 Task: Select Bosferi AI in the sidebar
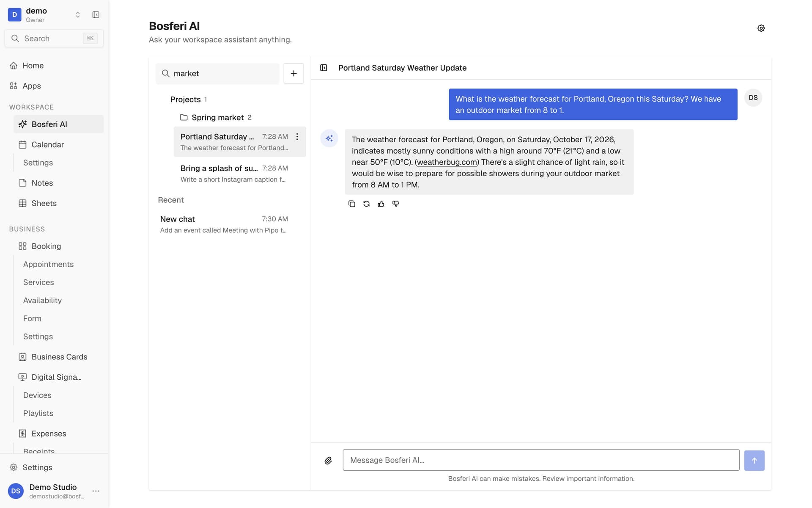coord(58,124)
